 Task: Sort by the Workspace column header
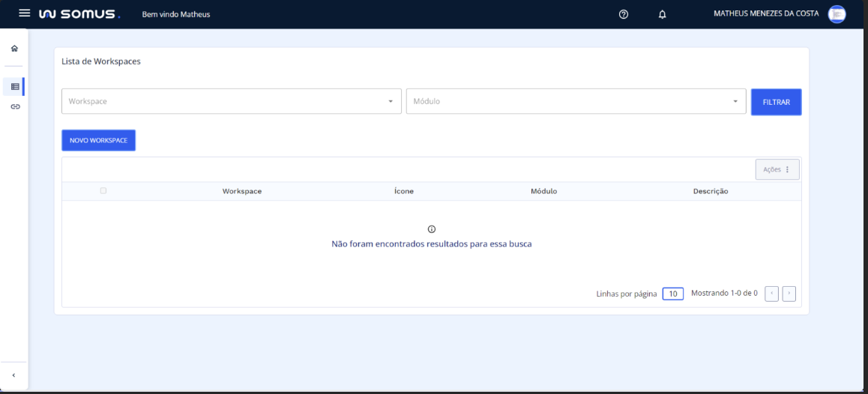coord(242,191)
